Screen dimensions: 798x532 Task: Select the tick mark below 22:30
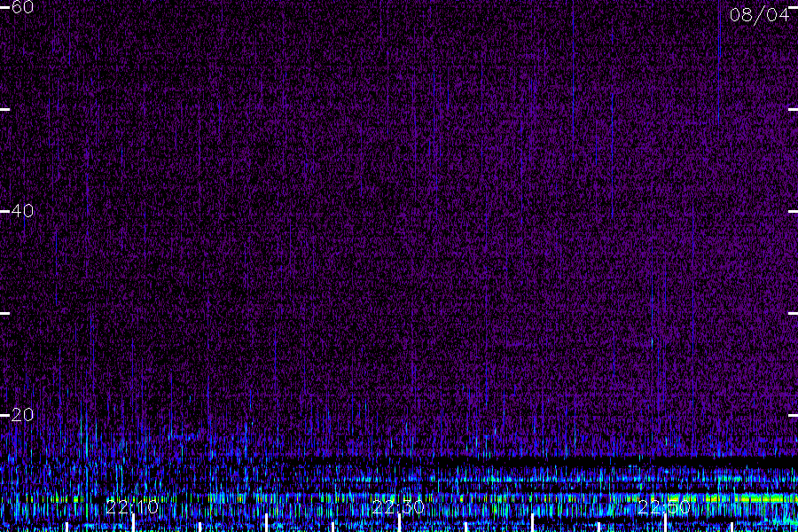[x=399, y=523]
